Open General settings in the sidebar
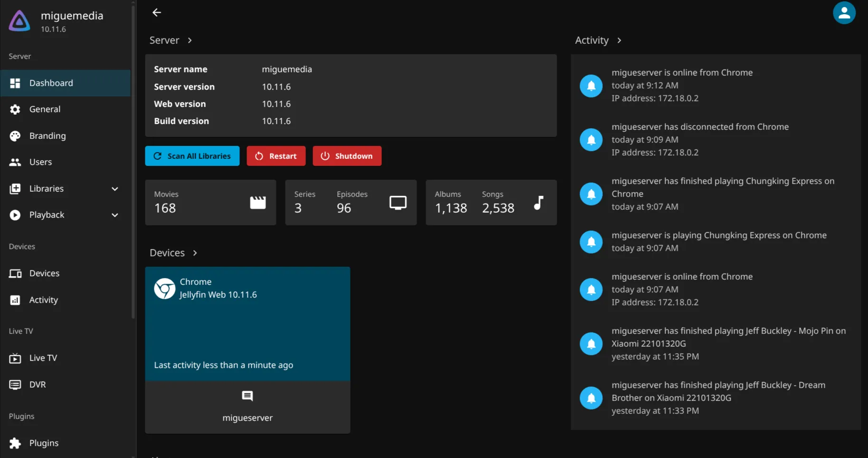 point(65,109)
